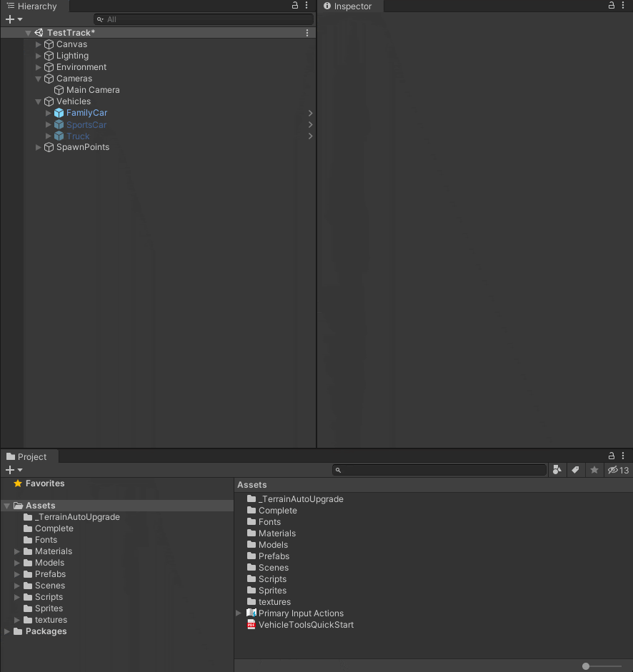
Task: Expand the Environment object in Hierarchy
Action: point(38,67)
